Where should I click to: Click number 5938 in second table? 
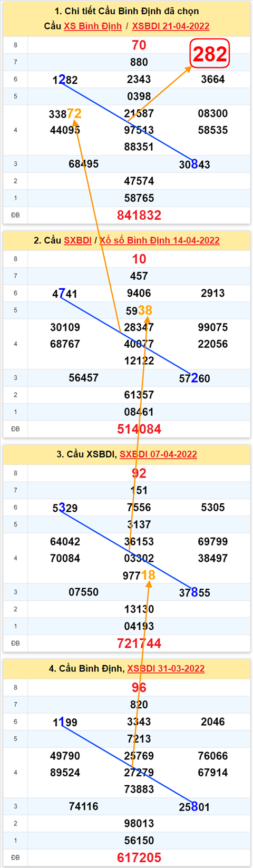click(139, 310)
